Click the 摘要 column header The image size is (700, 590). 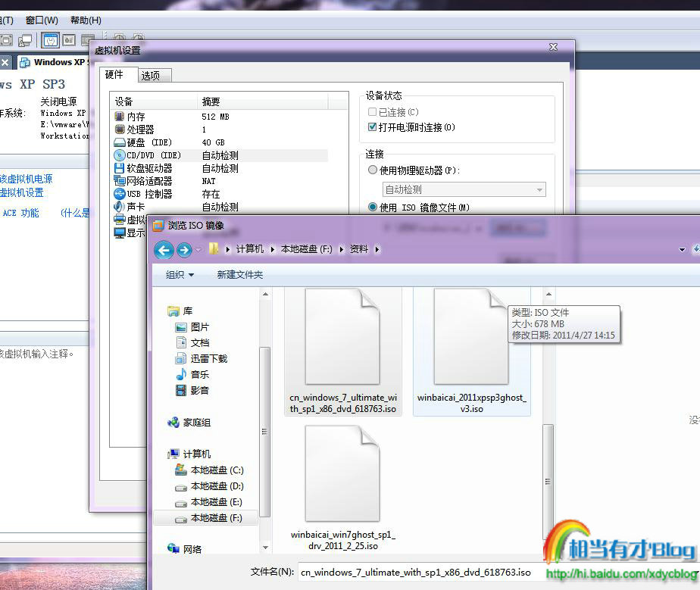tap(262, 101)
